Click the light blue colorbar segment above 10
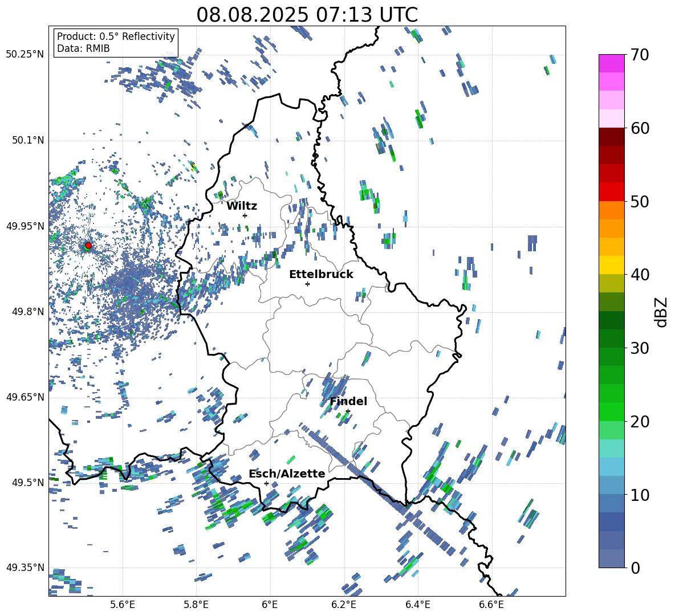Viewport: 675px width, 616px height. (x=611, y=467)
